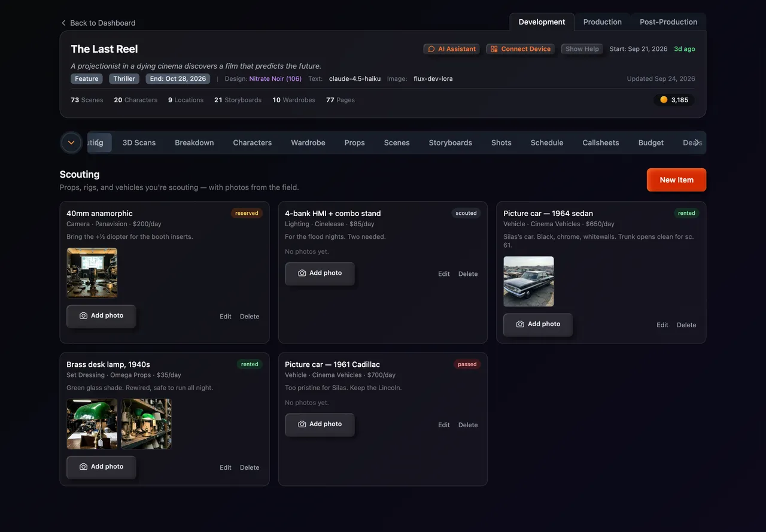
Task: Add photo to Picture car 1961 Cadillac
Action: pos(320,425)
